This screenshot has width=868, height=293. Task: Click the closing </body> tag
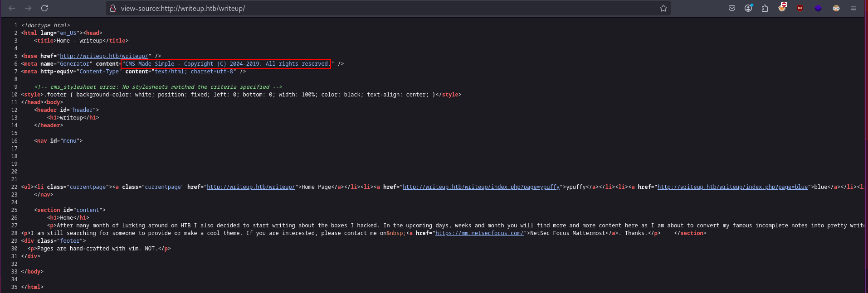click(x=32, y=272)
